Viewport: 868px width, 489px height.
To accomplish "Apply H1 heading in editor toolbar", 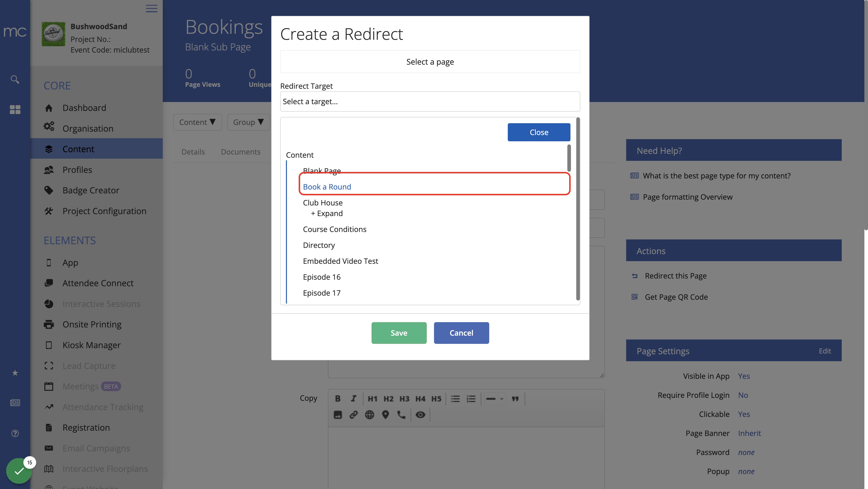I will [372, 399].
